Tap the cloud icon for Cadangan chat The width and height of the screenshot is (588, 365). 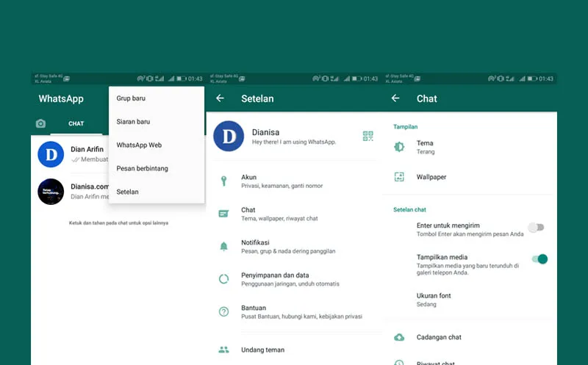point(399,337)
